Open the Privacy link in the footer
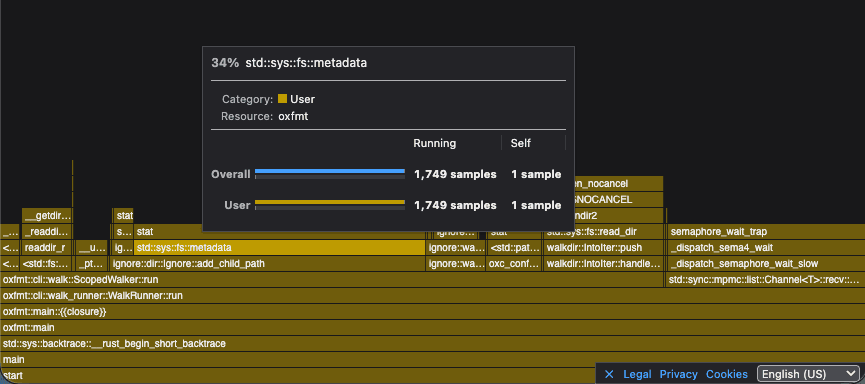 (x=679, y=374)
